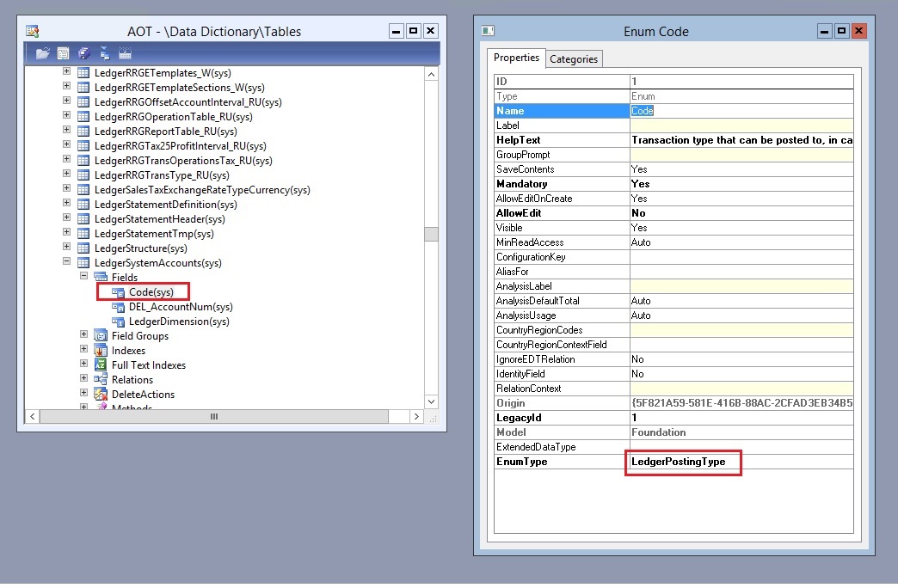Collapse the LedgerSystemAccounts table node
Viewport: 898px width, 588px height.
[66, 263]
